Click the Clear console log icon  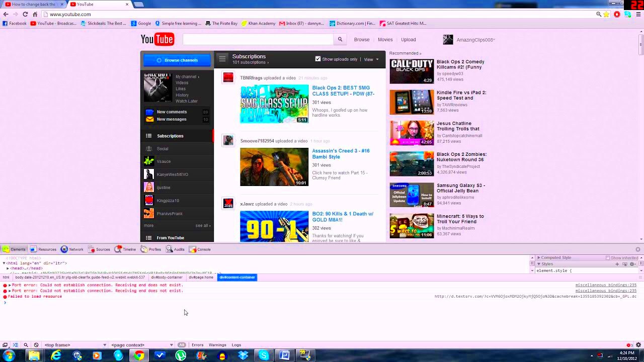click(36, 345)
